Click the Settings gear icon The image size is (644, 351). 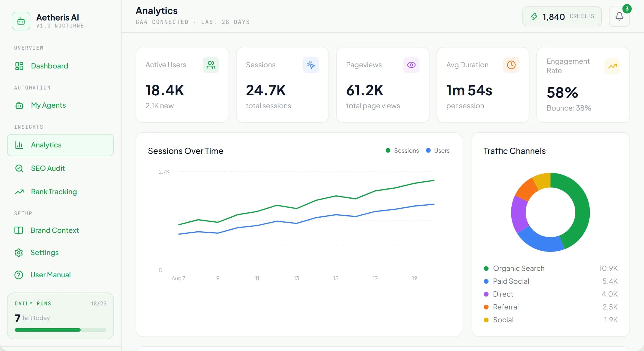tap(19, 253)
